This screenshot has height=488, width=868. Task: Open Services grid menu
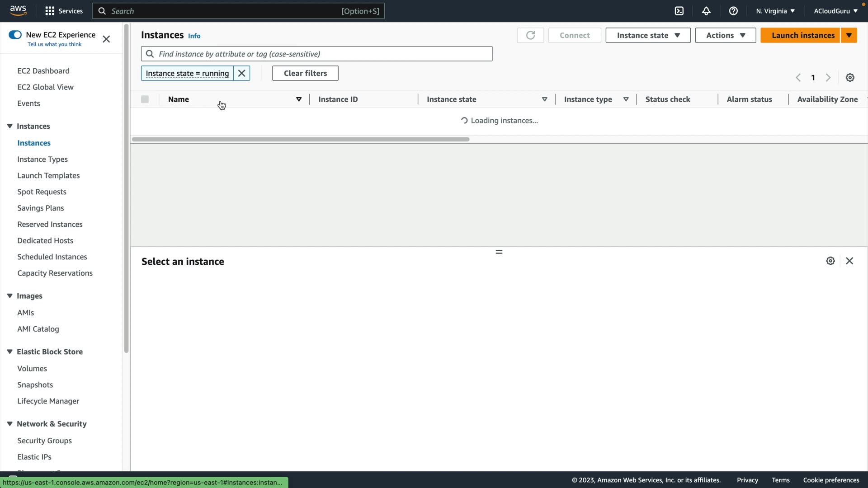[64, 11]
